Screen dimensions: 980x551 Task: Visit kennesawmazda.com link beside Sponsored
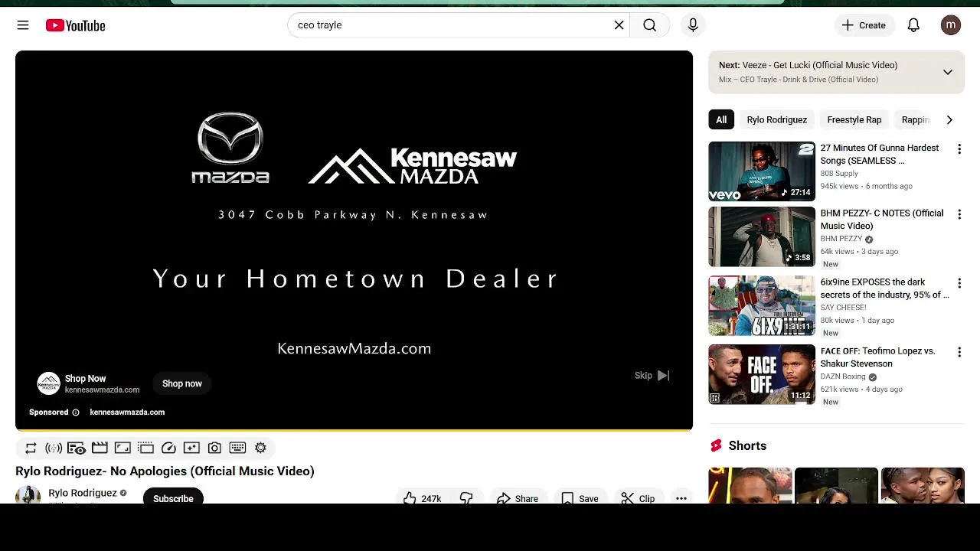tap(127, 412)
